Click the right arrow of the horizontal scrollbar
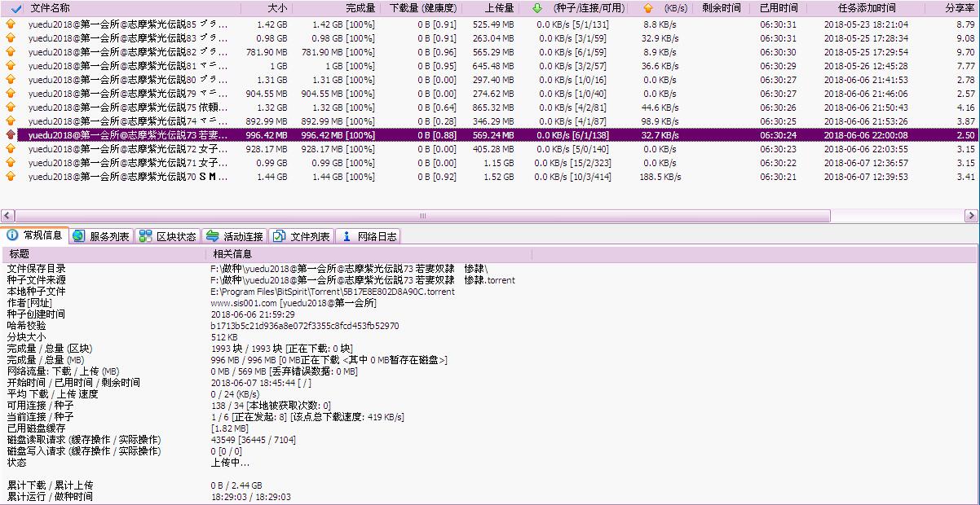The height and width of the screenshot is (505, 980). pos(971,216)
